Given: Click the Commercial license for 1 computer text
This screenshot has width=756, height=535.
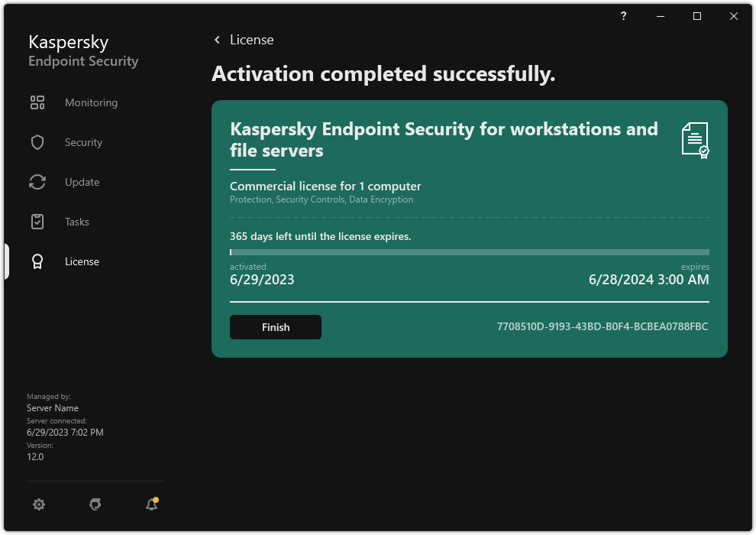Looking at the screenshot, I should click(325, 186).
